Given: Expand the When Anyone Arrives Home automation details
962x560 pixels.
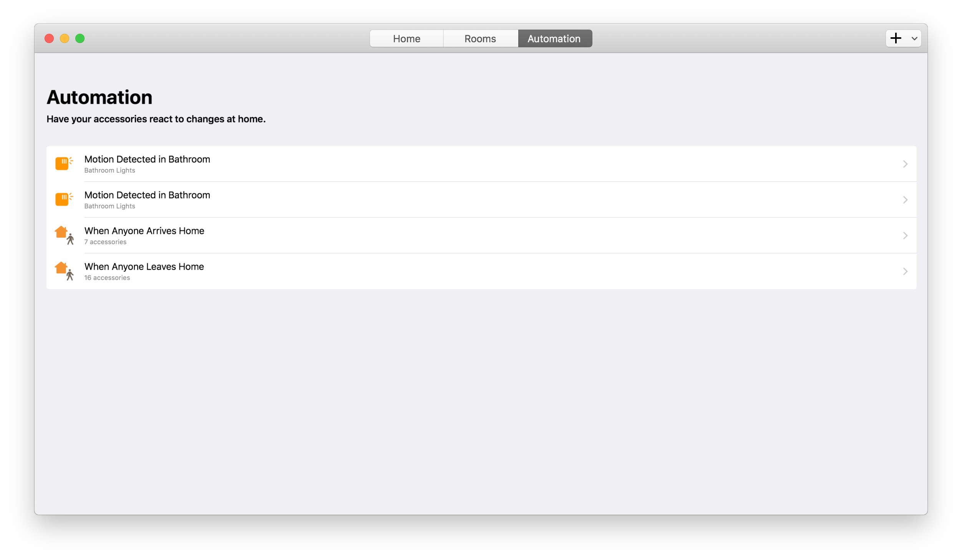Looking at the screenshot, I should point(906,235).
